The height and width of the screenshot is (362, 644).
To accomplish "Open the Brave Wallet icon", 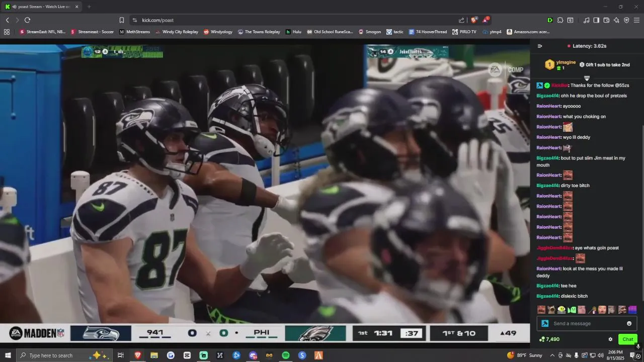I will tap(606, 20).
